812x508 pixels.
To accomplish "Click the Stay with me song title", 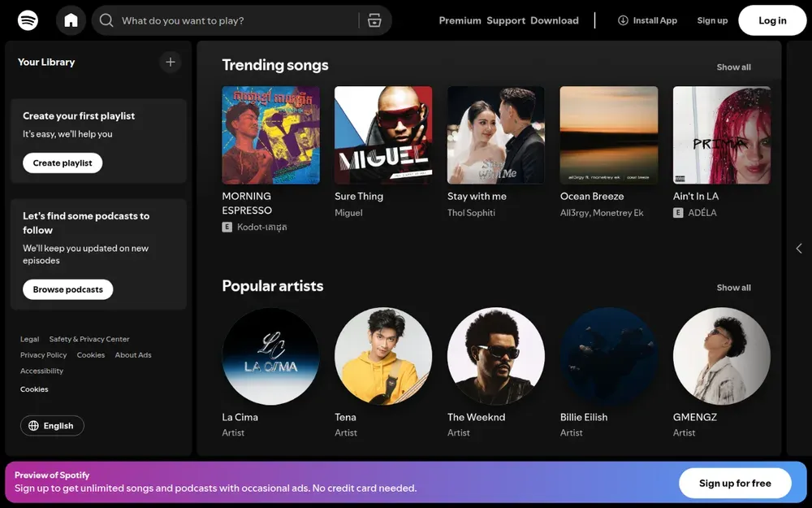I will tap(477, 197).
